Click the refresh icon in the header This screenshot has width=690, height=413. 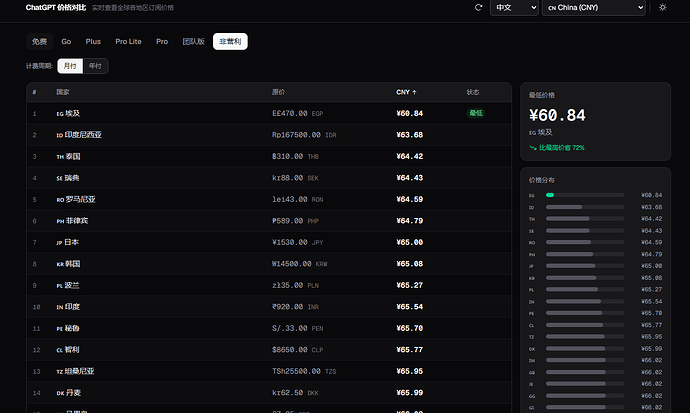click(478, 7)
